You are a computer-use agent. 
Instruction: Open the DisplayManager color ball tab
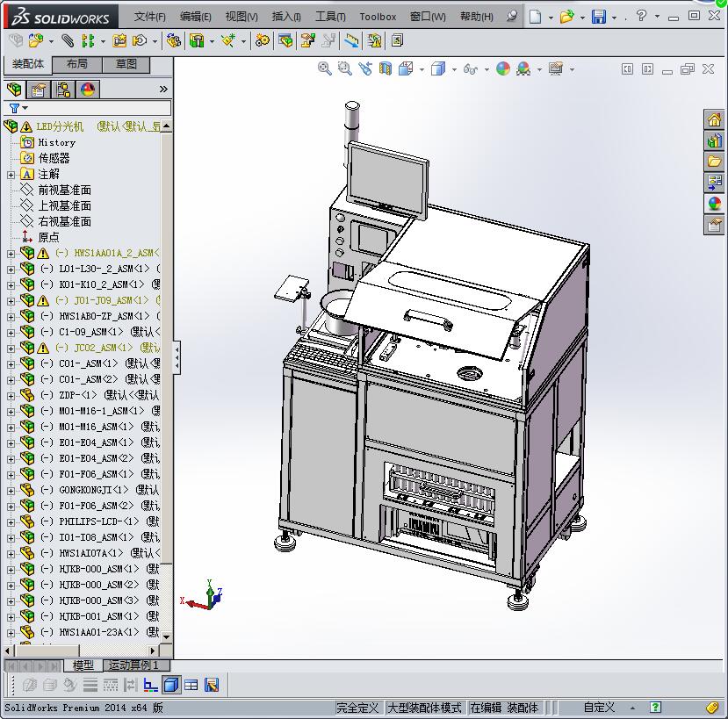point(88,90)
